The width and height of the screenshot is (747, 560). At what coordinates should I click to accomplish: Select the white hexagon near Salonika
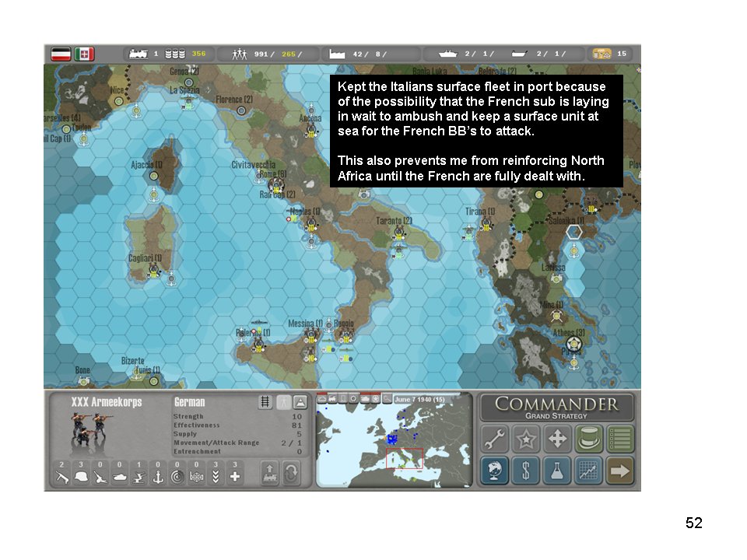574,232
